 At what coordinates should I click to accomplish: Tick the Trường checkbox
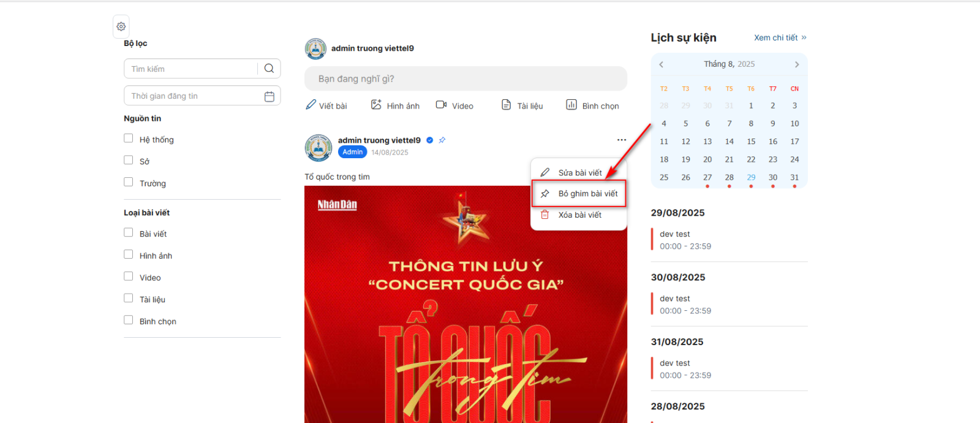tap(129, 182)
